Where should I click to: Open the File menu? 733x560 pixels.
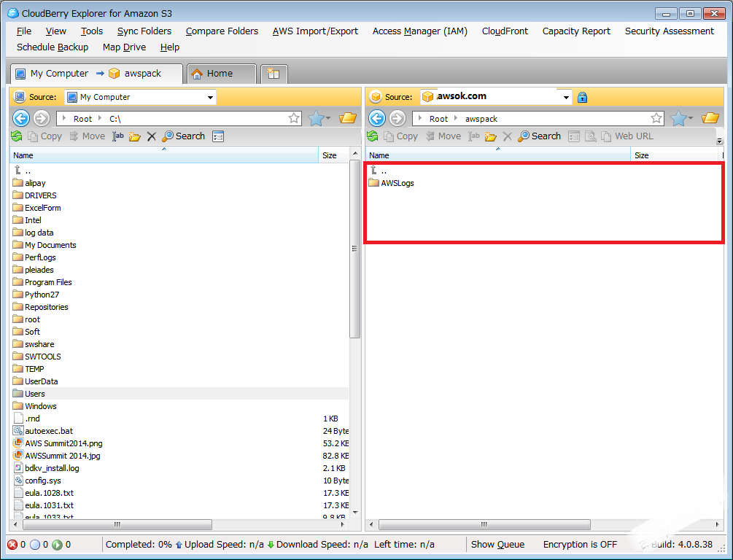[x=24, y=31]
